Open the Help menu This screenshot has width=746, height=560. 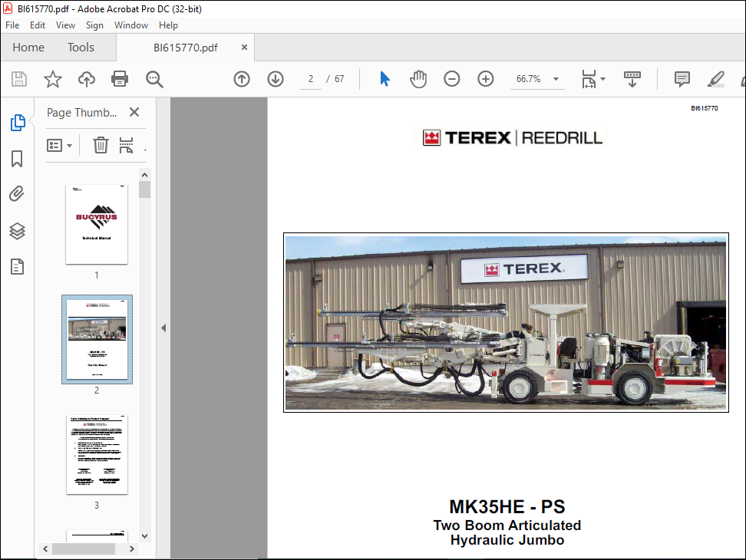pos(168,25)
